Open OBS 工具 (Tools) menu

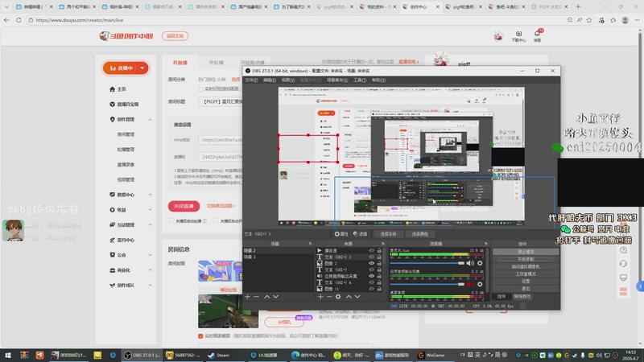pyautogui.click(x=360, y=80)
